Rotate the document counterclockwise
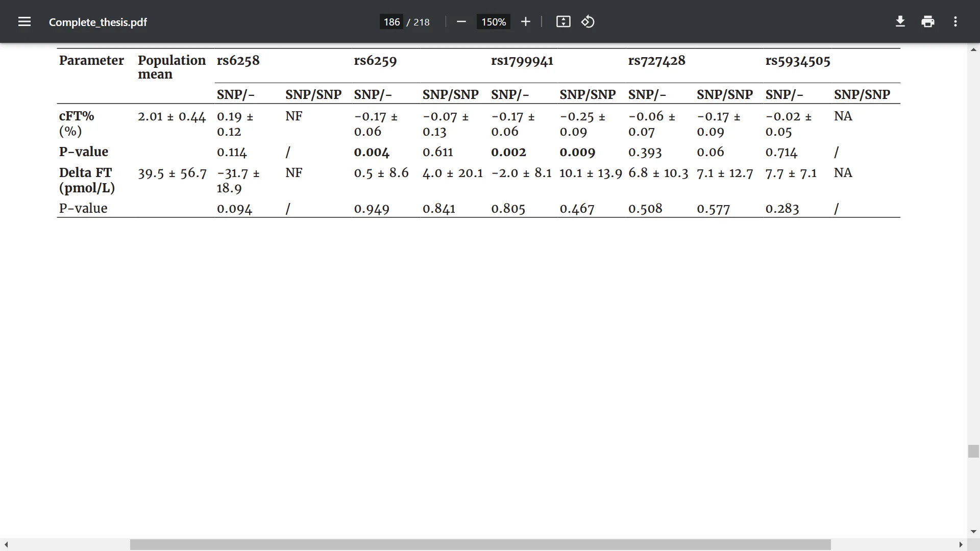The image size is (980, 551). click(x=588, y=21)
